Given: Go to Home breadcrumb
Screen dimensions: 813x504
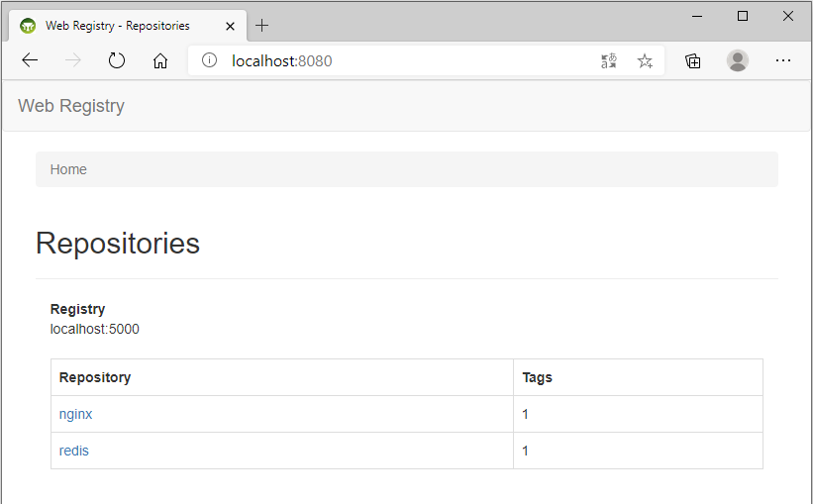Looking at the screenshot, I should pyautogui.click(x=68, y=169).
